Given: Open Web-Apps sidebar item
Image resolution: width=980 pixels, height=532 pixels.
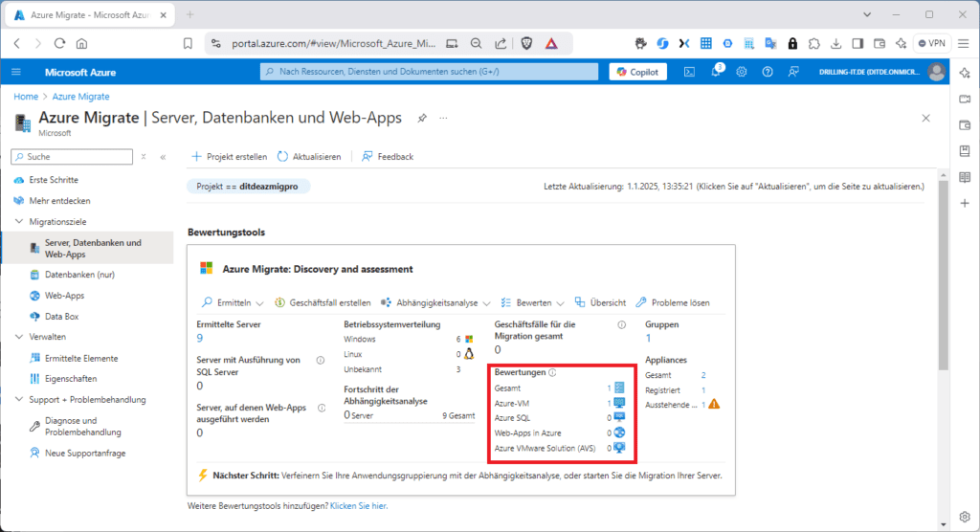Looking at the screenshot, I should pyautogui.click(x=64, y=295).
